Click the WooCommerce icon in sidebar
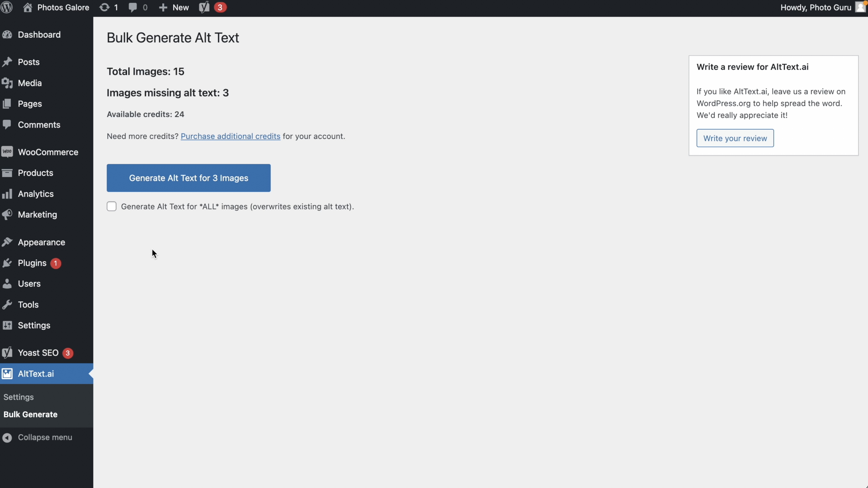Screen dimensions: 868x488 [x=7, y=151]
